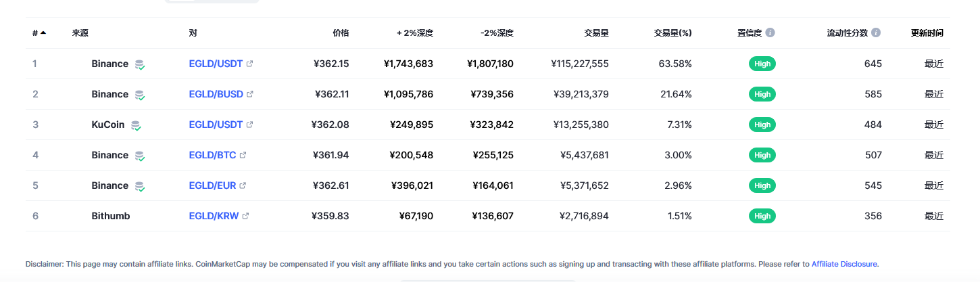Sort by +2%深度 column header
Viewport: 980px width, 291px height.
pyautogui.click(x=415, y=32)
